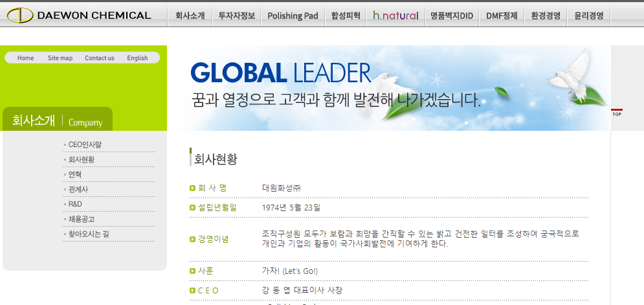Click the Daewon Chemical logo
This screenshot has height=305, width=644.
[79, 15]
